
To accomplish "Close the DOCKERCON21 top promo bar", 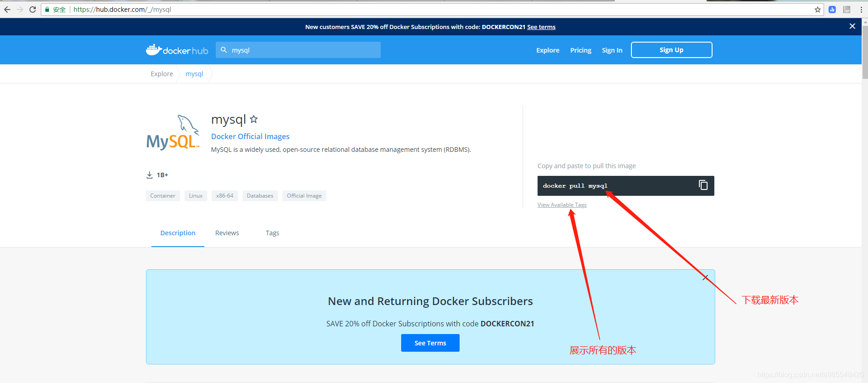I will pos(852,26).
